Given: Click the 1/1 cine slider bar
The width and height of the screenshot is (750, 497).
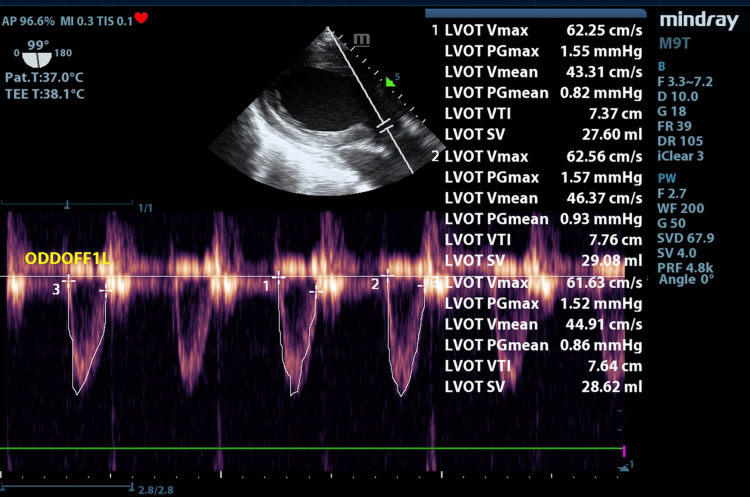Looking at the screenshot, I should 67,205.
